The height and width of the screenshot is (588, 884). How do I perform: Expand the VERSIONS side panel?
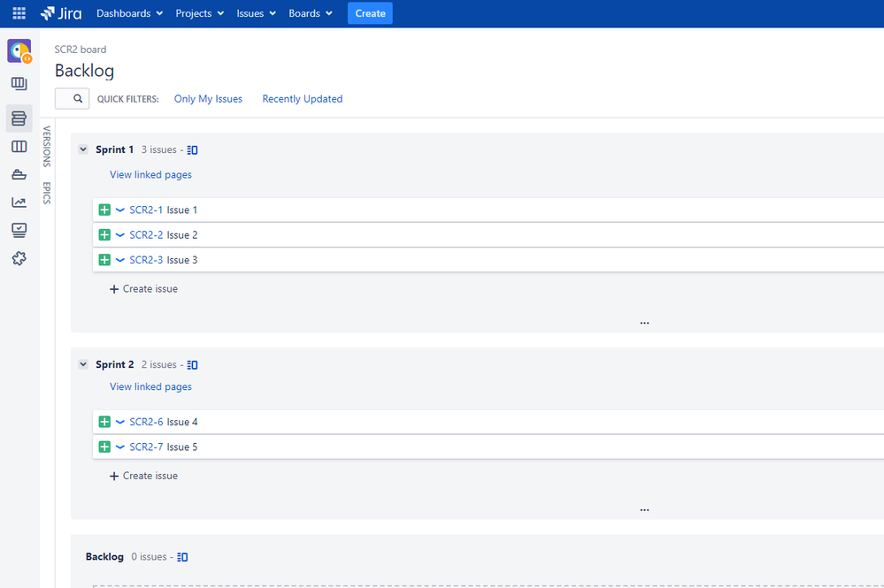[47, 147]
